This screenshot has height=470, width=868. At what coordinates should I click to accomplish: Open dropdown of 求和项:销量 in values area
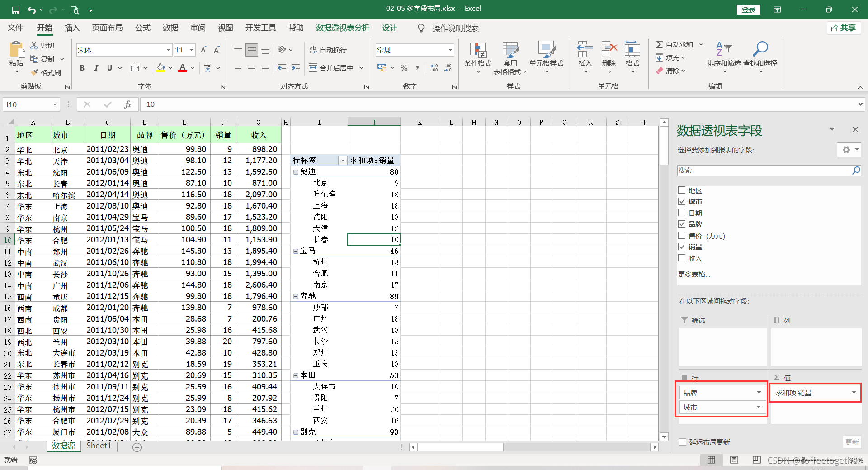854,393
